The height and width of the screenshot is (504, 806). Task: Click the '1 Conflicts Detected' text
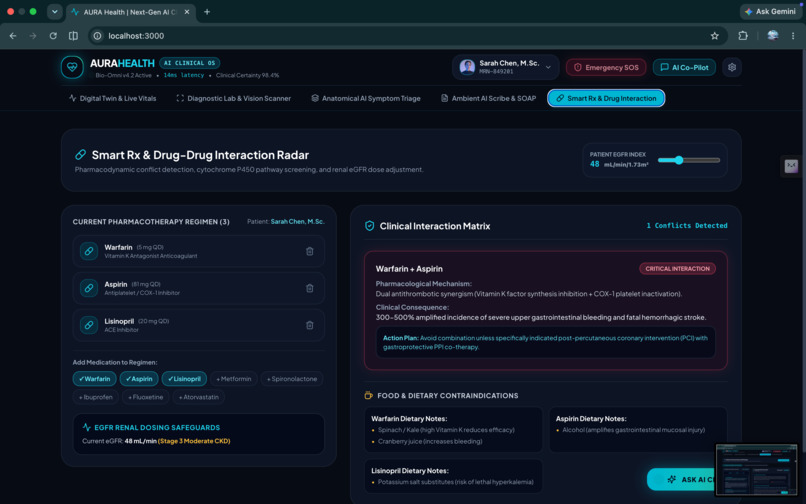687,226
